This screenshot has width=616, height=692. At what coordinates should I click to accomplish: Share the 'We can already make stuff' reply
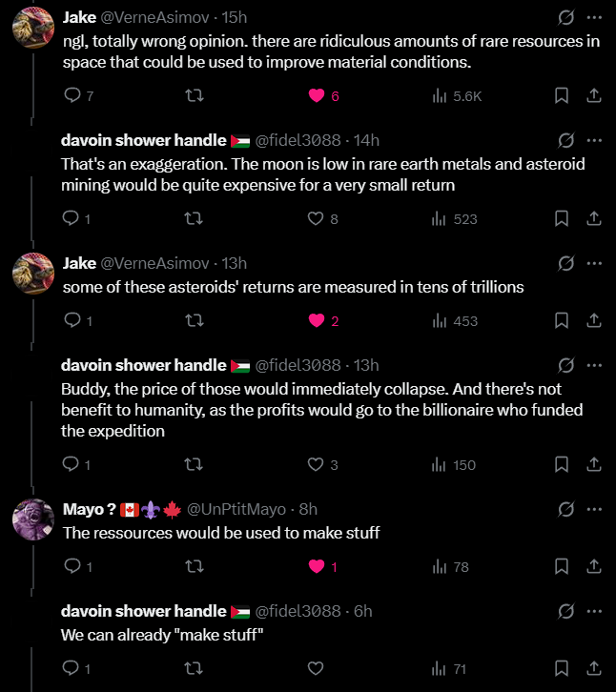pyautogui.click(x=592, y=668)
